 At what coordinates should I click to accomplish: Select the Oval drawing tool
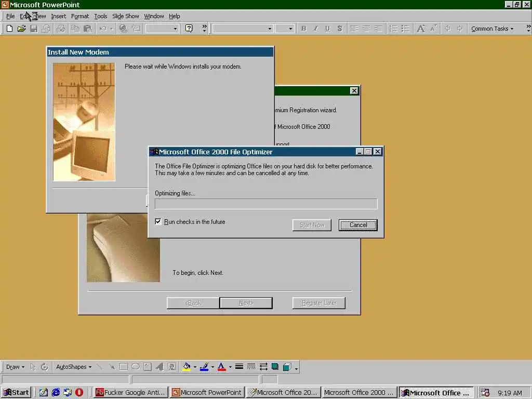pyautogui.click(x=136, y=366)
